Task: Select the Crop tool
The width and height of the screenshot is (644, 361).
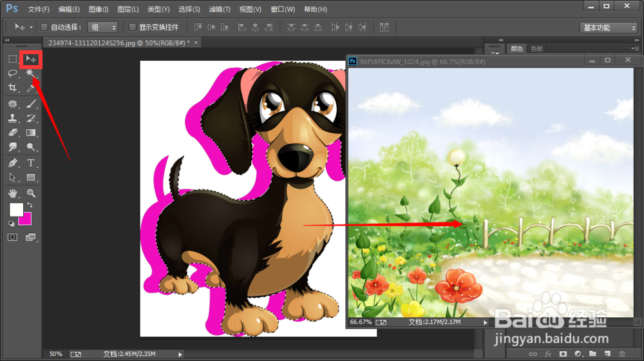Action: point(13,88)
